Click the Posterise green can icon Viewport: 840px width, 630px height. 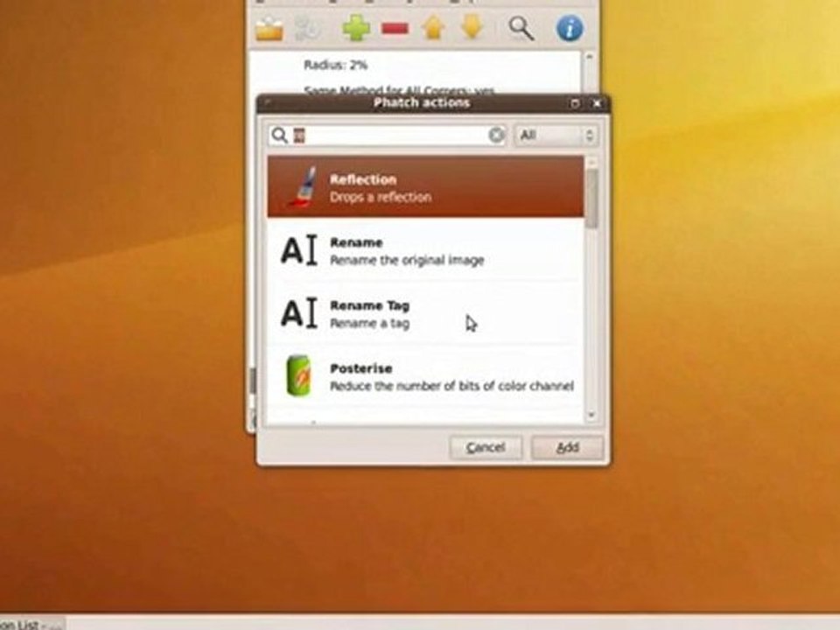point(298,375)
